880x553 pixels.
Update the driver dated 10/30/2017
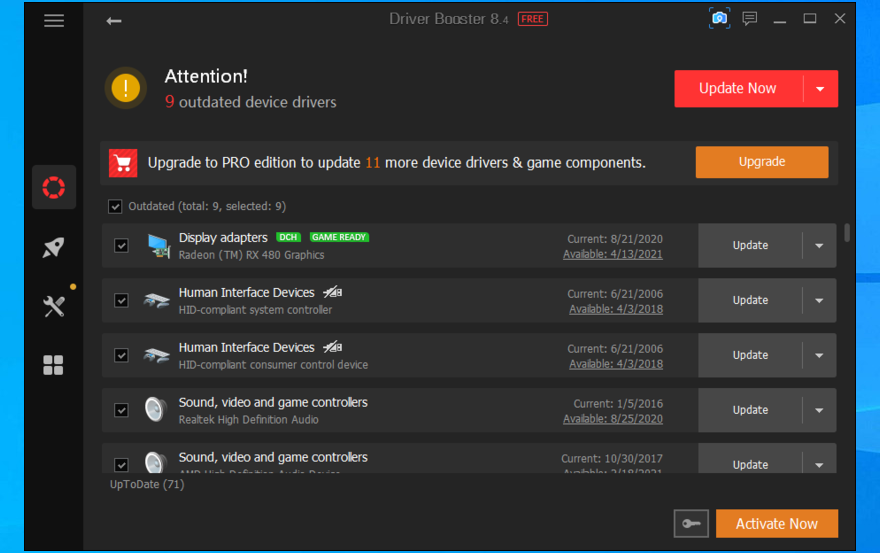tap(750, 464)
